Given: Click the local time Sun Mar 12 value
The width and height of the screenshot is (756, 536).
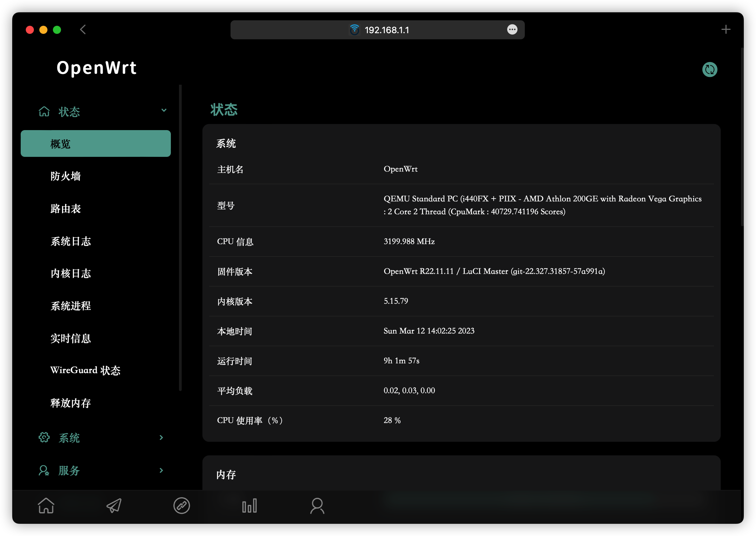Looking at the screenshot, I should click(429, 331).
